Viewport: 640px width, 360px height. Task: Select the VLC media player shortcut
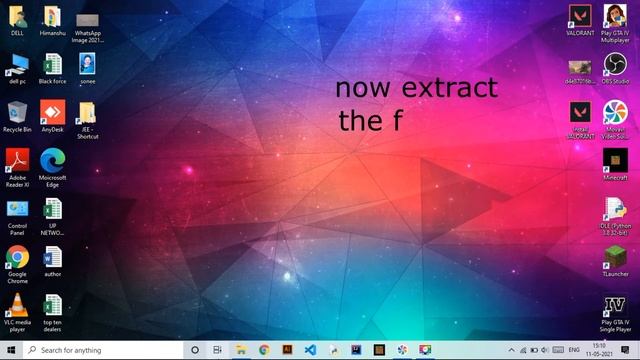17,313
